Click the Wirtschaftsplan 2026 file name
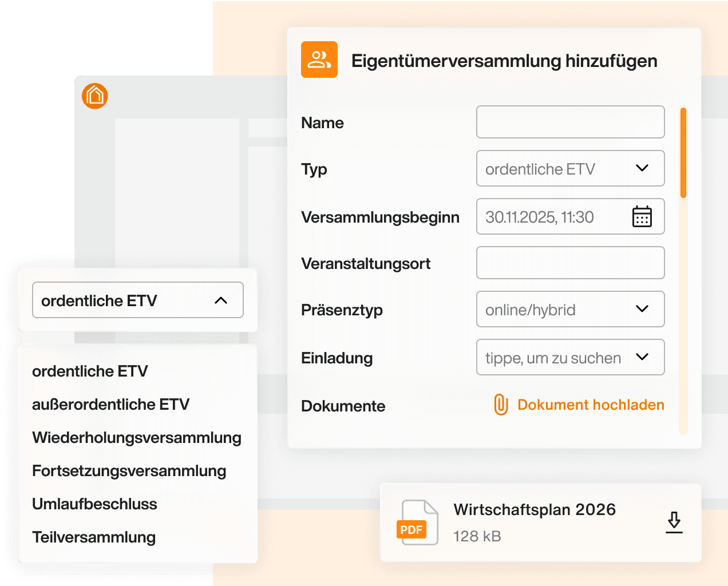Viewport: 728px width, 586px height. coord(534,509)
